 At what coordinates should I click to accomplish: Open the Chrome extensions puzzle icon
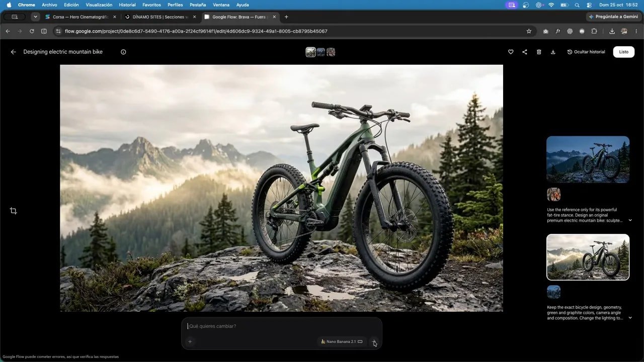tap(594, 31)
